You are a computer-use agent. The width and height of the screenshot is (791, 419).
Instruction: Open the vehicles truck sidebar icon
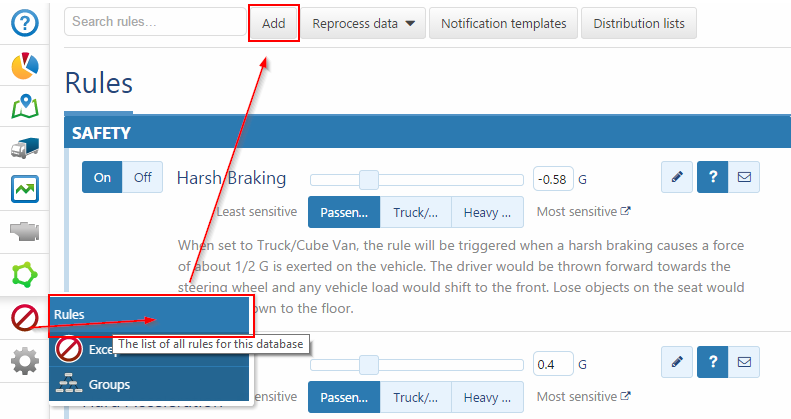click(24, 148)
